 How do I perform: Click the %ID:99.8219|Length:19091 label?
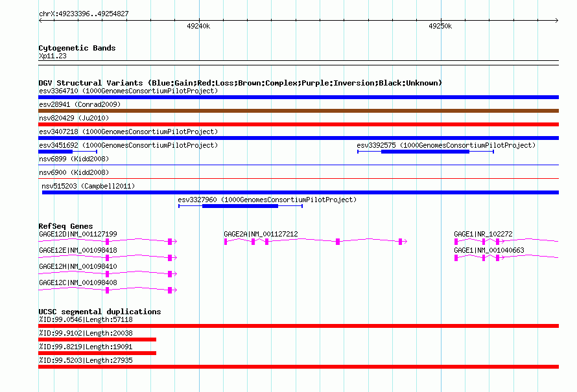[86, 347]
